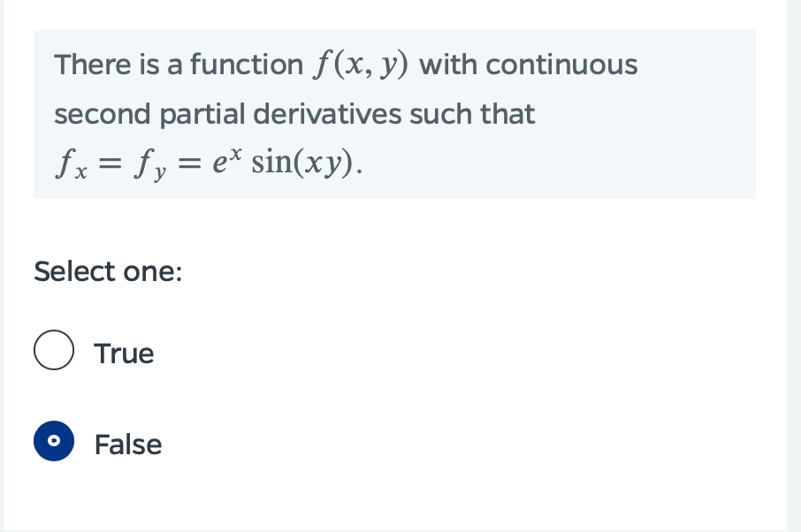The image size is (801, 532).
Task: Click the question text panel
Action: pyautogui.click(x=394, y=113)
